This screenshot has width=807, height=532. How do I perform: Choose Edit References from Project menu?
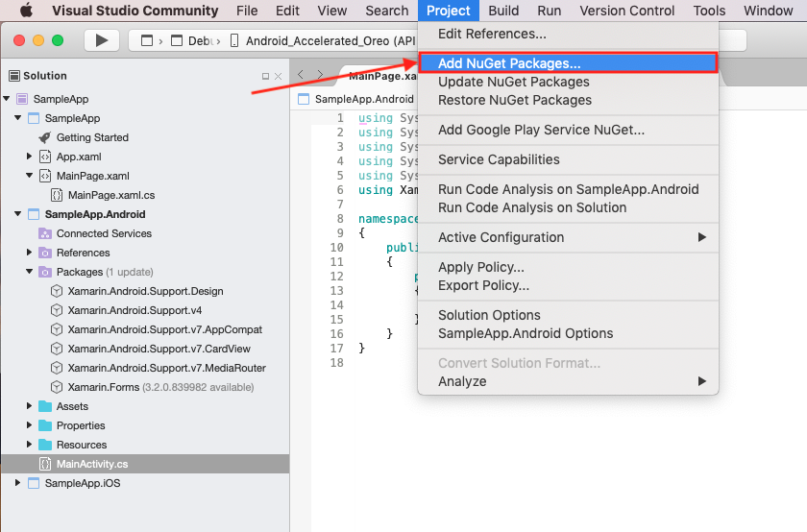(x=492, y=34)
